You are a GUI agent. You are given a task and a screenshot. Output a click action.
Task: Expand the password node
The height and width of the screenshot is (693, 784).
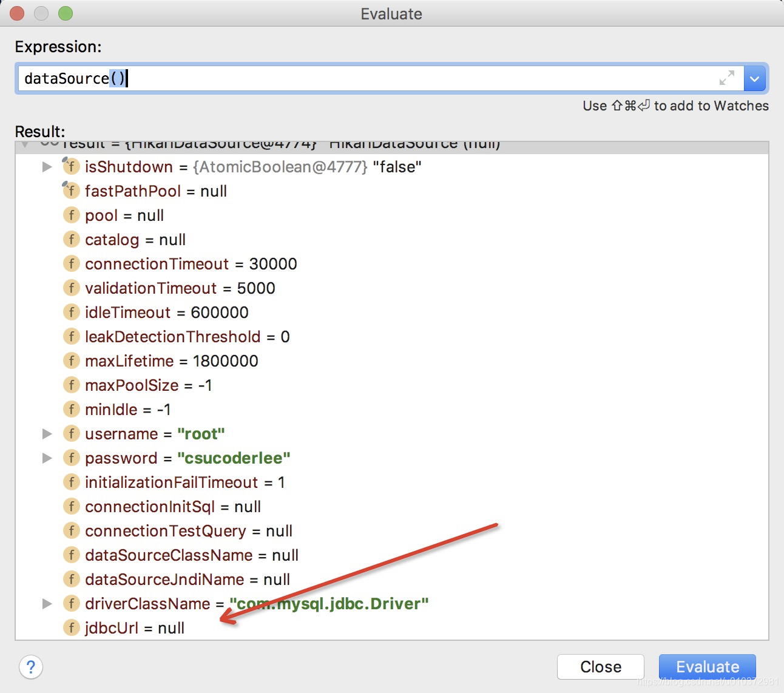coord(47,458)
